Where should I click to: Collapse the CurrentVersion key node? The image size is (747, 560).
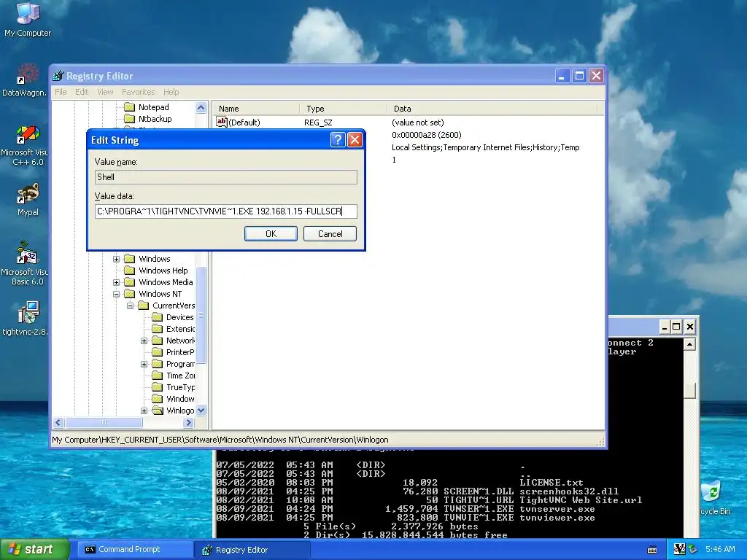pos(130,306)
